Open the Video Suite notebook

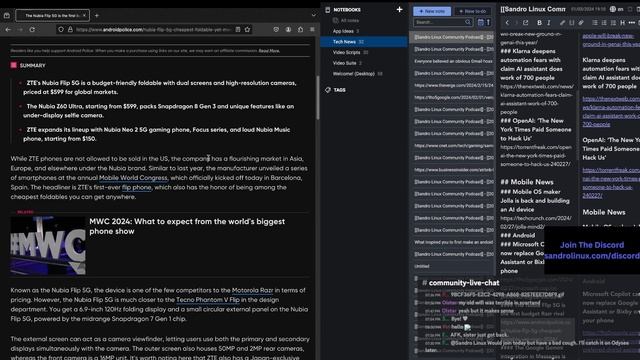pos(344,63)
